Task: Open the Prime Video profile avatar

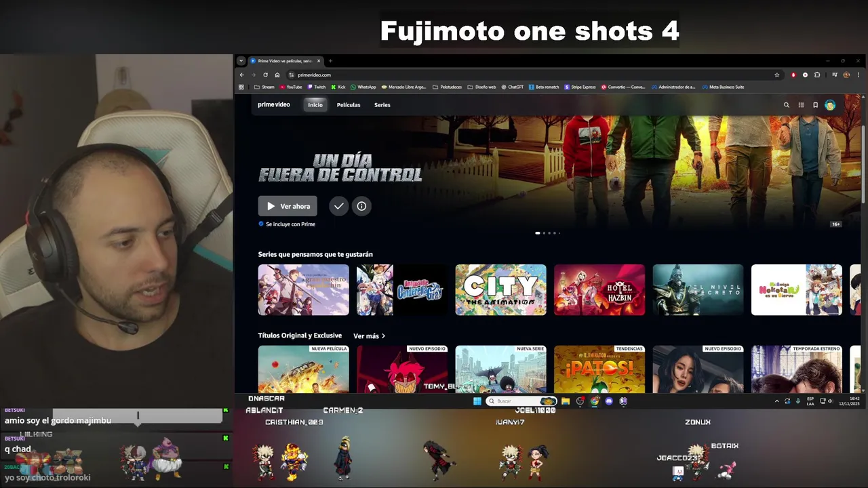Action: (830, 105)
